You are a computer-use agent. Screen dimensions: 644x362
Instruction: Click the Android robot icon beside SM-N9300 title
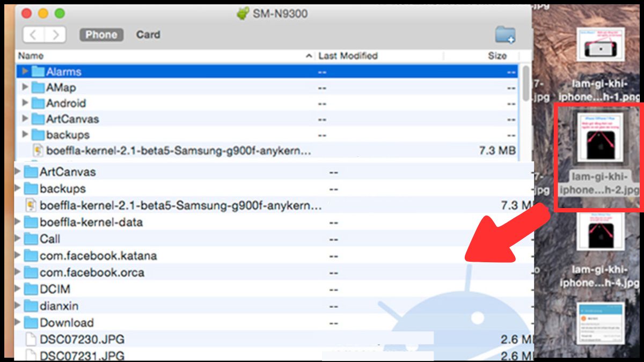(243, 13)
